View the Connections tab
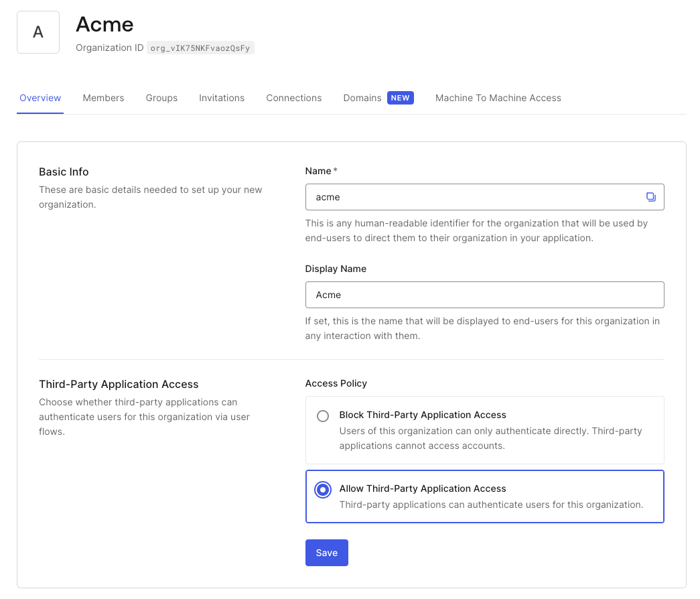 point(294,98)
